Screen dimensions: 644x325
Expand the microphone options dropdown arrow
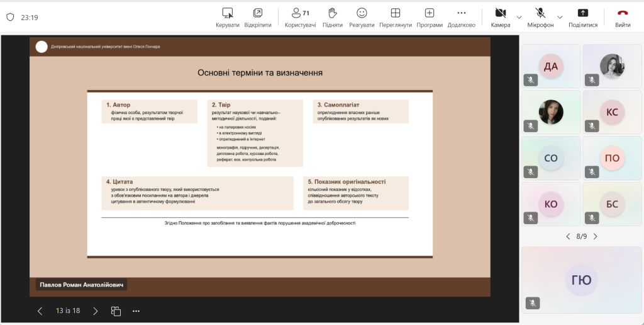[560, 17]
